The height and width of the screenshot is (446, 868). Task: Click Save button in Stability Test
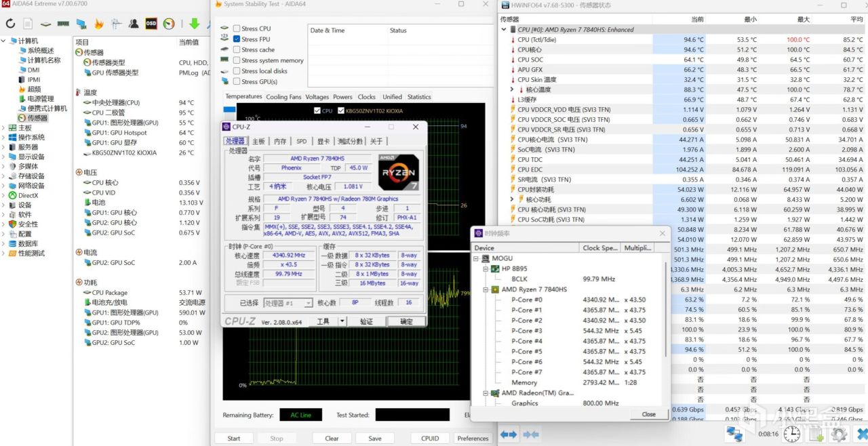click(375, 438)
